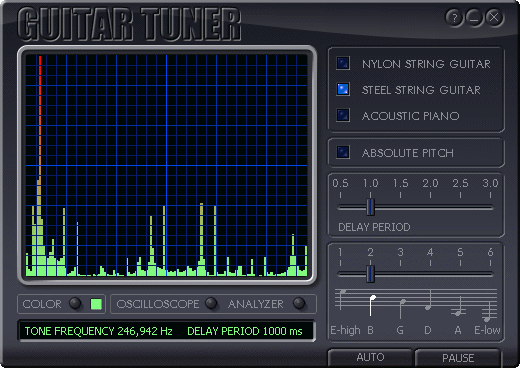
Task: Click the COLOR round knob button
Action: [75, 304]
